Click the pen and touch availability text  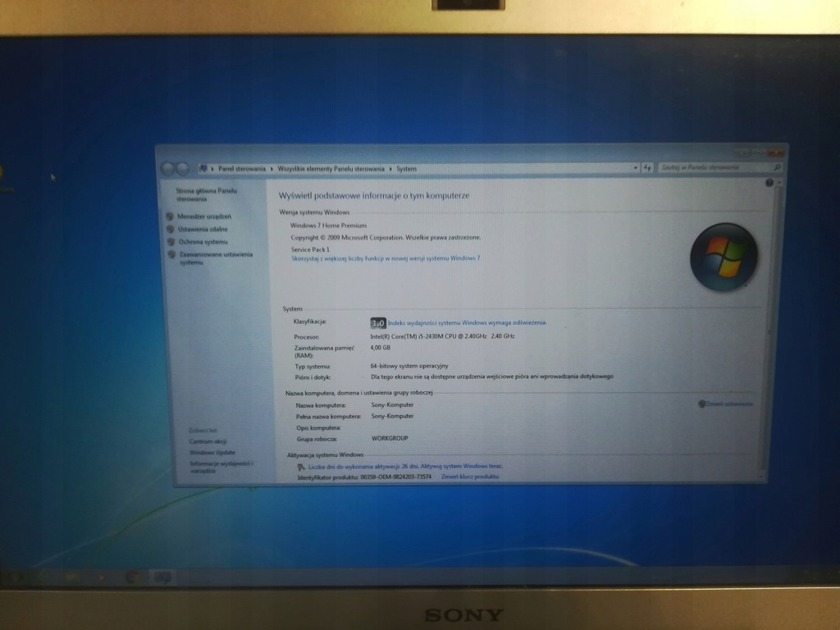click(x=492, y=377)
